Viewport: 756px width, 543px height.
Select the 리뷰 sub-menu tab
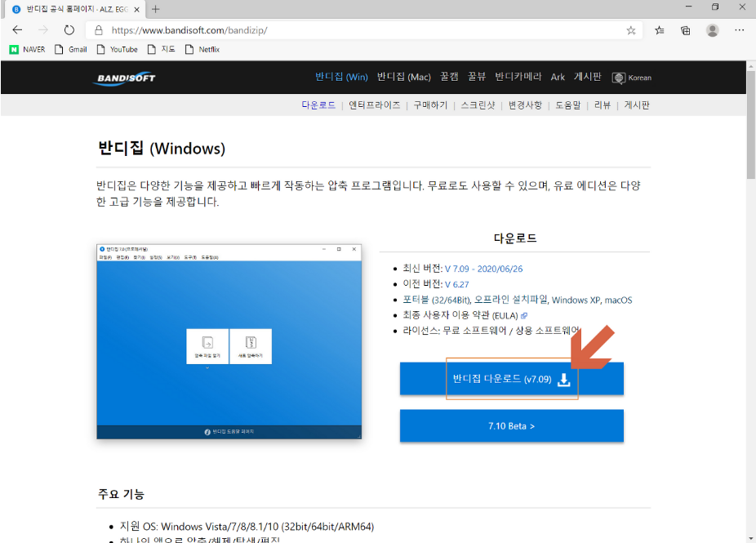click(x=603, y=105)
